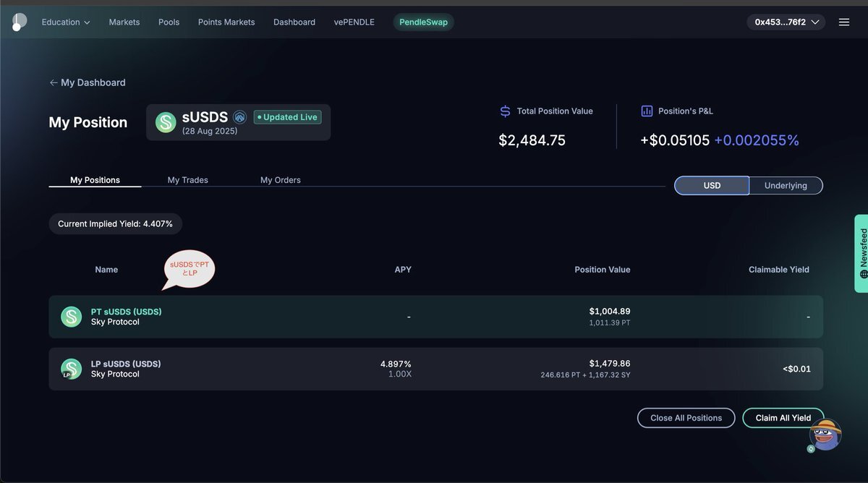Click Sky Protocol under LP sUSDS
Viewport: 868px width, 483px height.
(115, 374)
